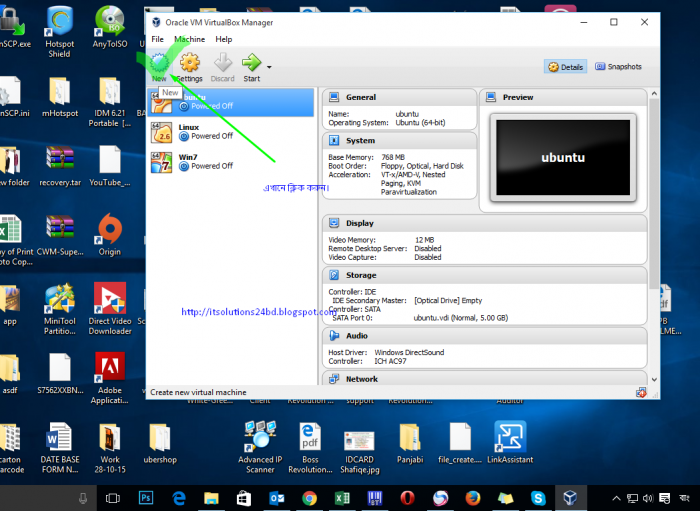Select DATE BASE FORM Word document
Viewport: 700px width, 511px height.
point(60,447)
